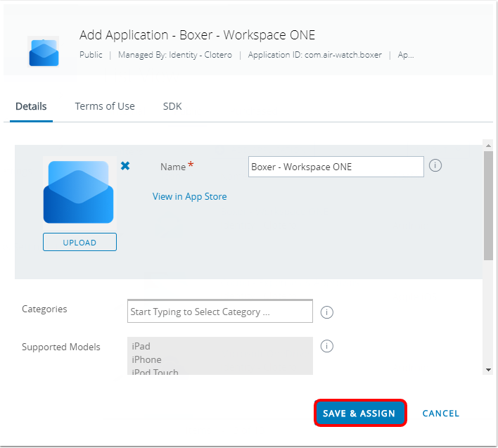Click info icon beside Supported Models

(x=326, y=346)
